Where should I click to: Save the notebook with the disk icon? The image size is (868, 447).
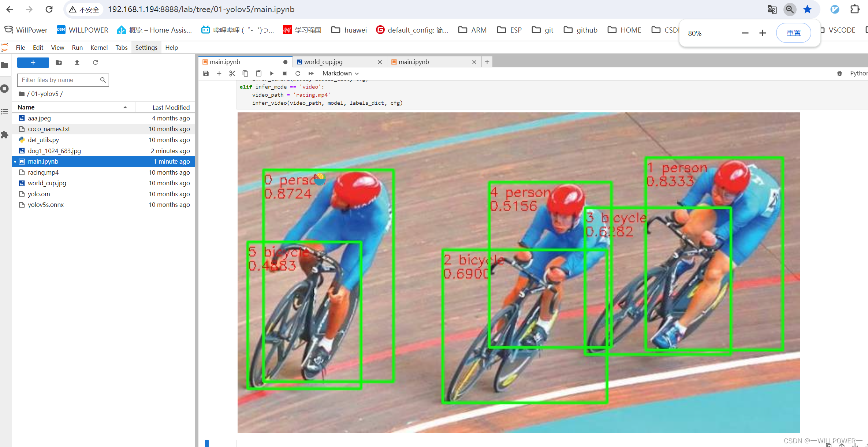click(206, 73)
